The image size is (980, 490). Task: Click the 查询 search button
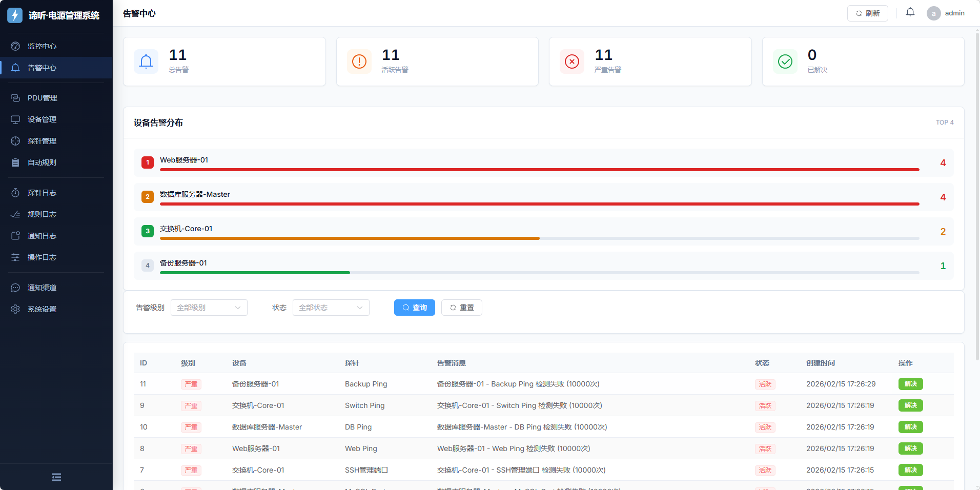pos(414,308)
